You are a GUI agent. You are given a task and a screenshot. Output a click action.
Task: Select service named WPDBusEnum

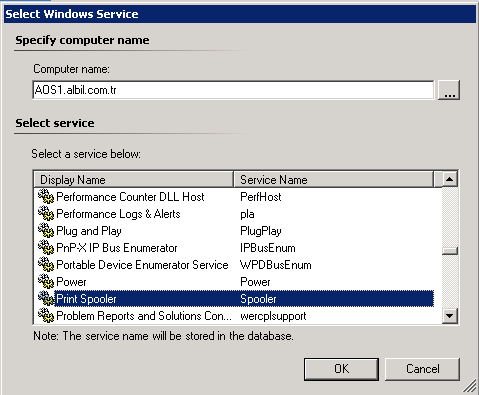[275, 265]
